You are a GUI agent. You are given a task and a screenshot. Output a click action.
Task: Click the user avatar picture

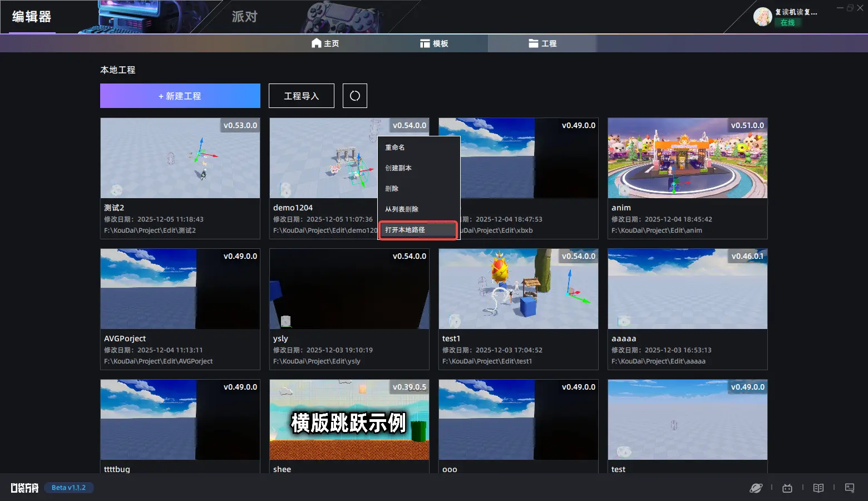[762, 17]
